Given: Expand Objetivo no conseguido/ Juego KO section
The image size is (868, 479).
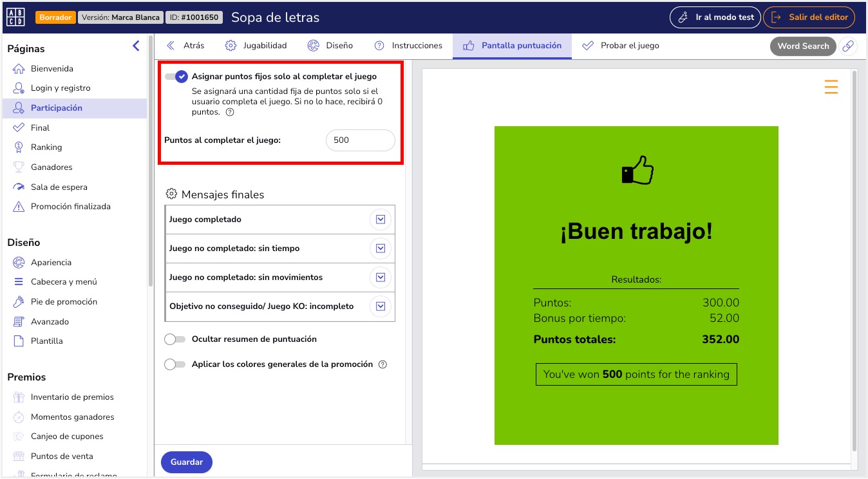Looking at the screenshot, I should pos(381,306).
